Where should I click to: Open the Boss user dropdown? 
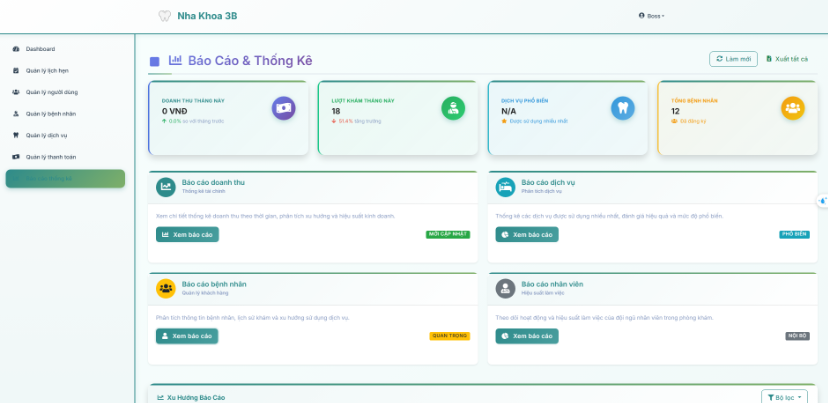pyautogui.click(x=651, y=16)
